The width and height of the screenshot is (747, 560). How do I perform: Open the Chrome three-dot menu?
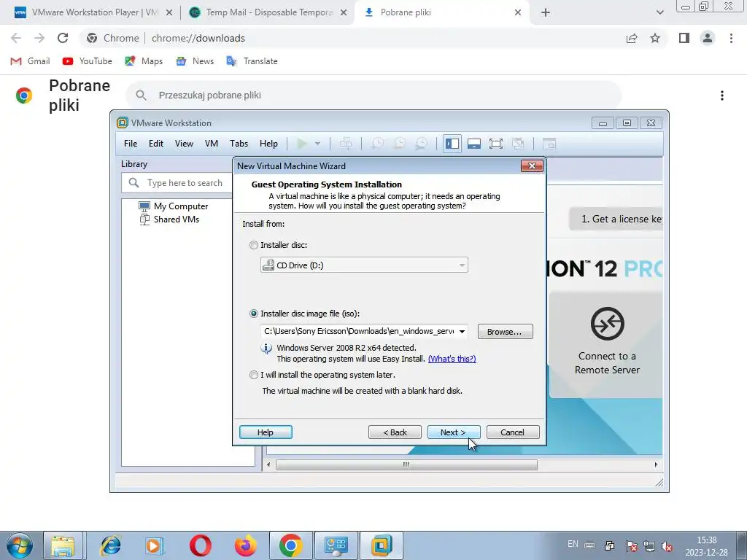731,38
